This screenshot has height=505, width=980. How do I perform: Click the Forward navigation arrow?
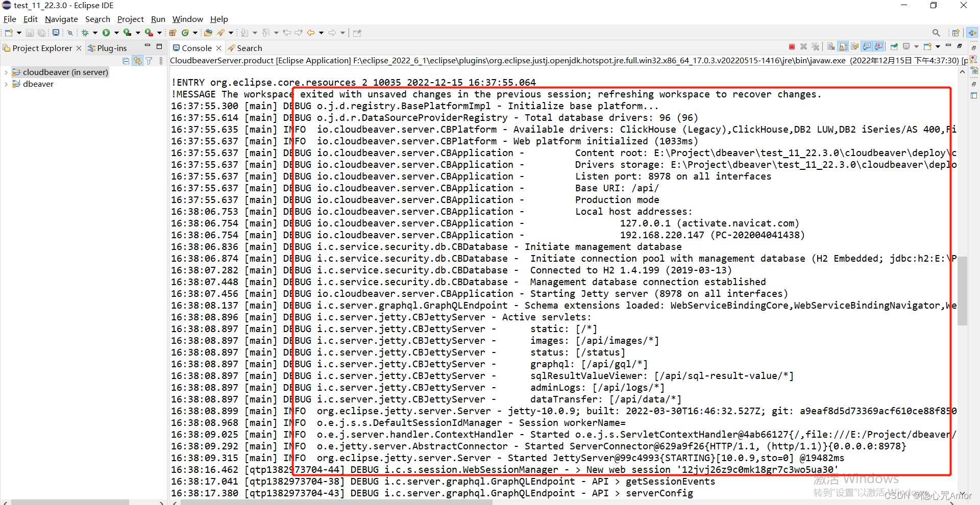(332, 33)
